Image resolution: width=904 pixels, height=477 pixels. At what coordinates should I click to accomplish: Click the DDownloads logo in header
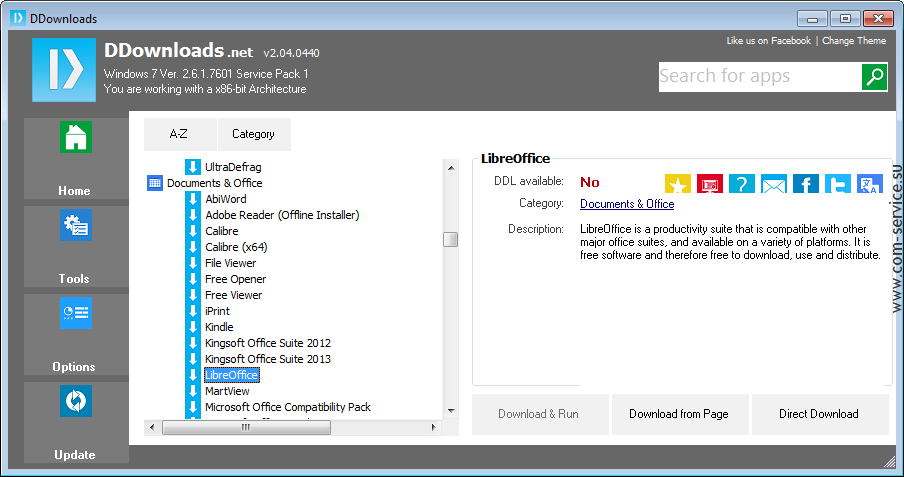point(64,70)
